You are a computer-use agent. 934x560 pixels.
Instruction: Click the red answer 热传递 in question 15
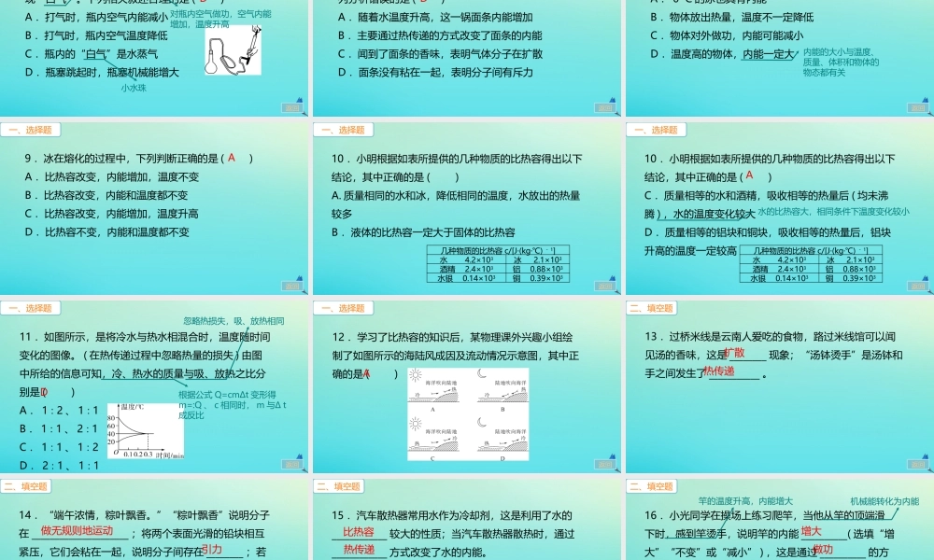[359, 550]
